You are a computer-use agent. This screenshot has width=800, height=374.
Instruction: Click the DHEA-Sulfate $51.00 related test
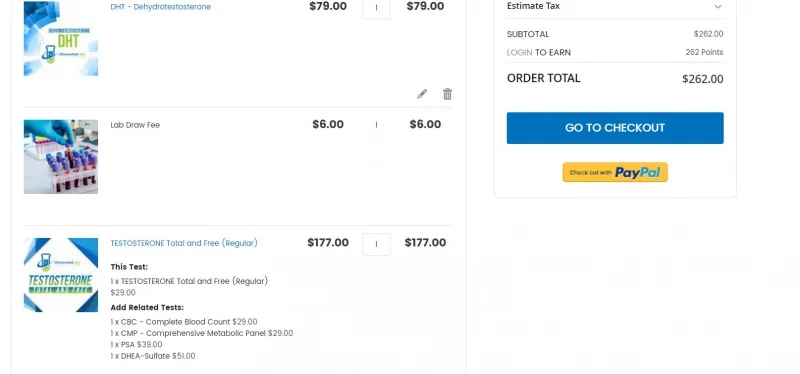pos(153,356)
